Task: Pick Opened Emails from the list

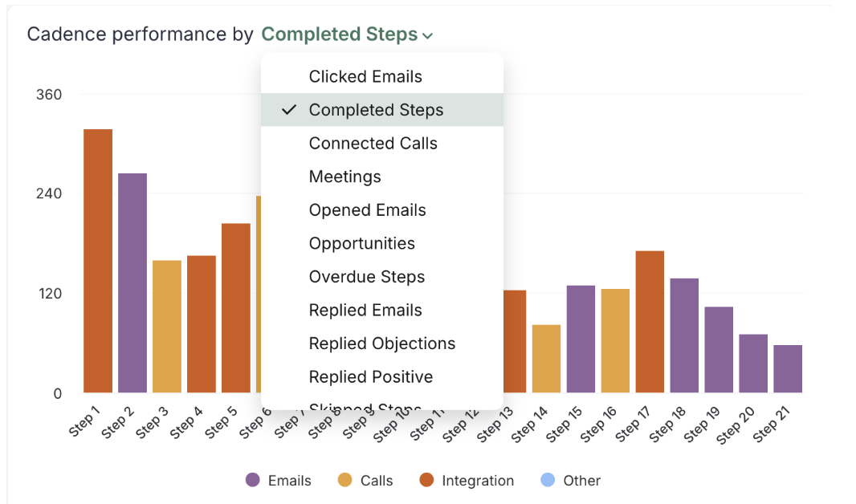Action: [x=367, y=209]
